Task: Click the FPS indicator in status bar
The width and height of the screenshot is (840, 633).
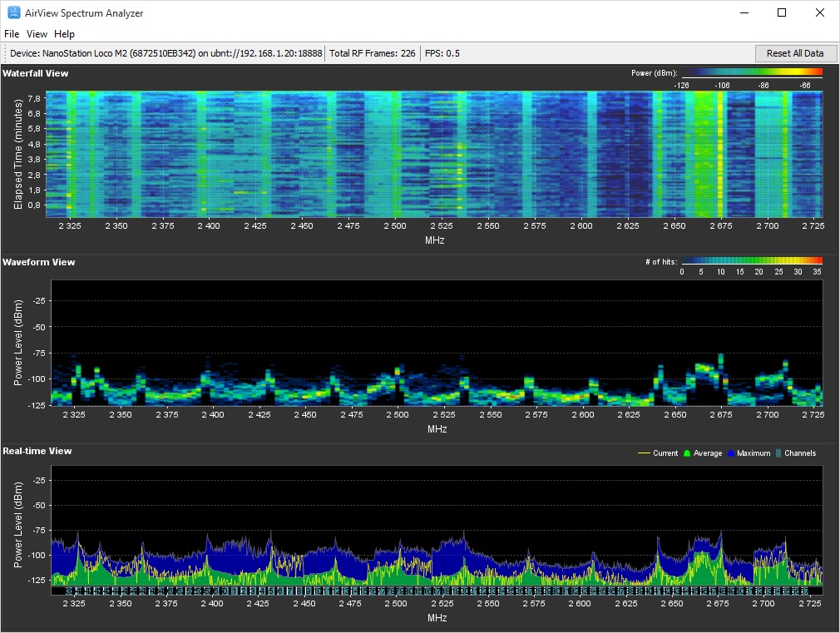Action: 442,53
